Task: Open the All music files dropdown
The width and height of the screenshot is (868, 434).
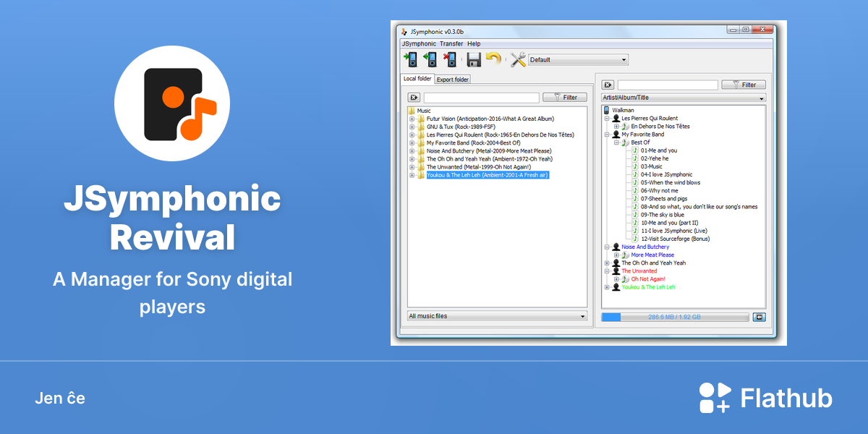Action: (496, 316)
